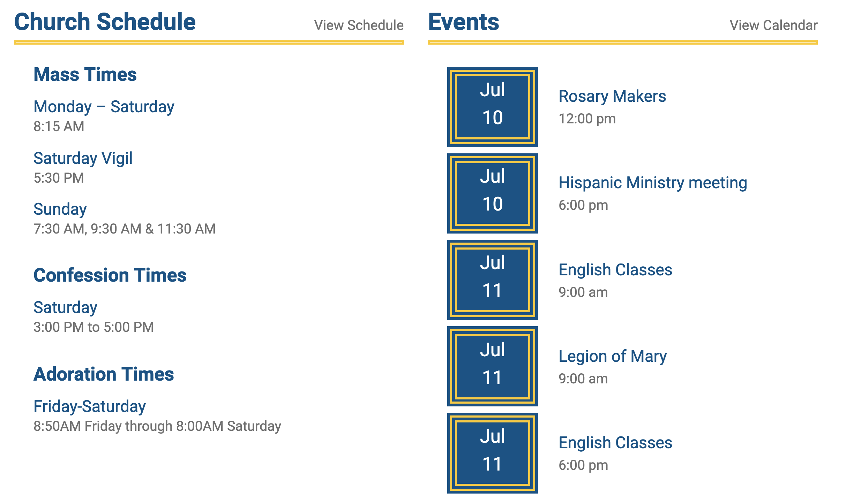Select the Monday – Saturday mass entry

tap(104, 107)
